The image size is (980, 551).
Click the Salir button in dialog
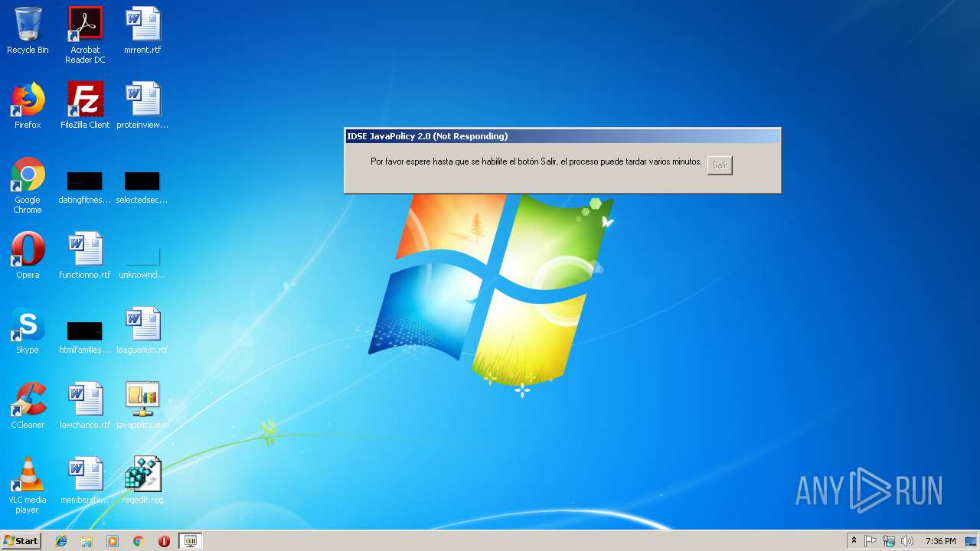pos(720,165)
